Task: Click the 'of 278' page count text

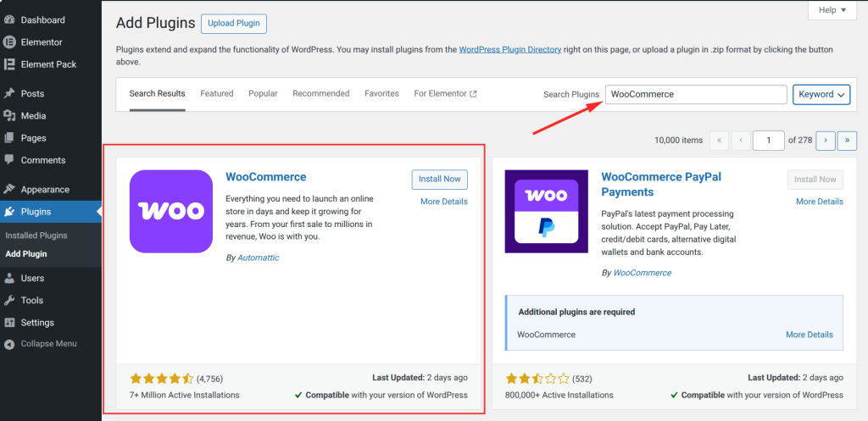Action: (800, 141)
